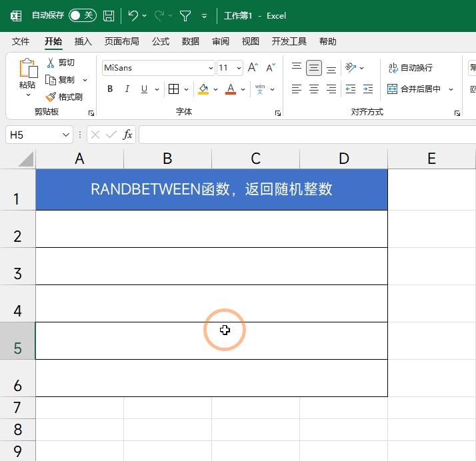This screenshot has width=476, height=461.
Task: Expand the Paste options arrow
Action: coord(28,95)
